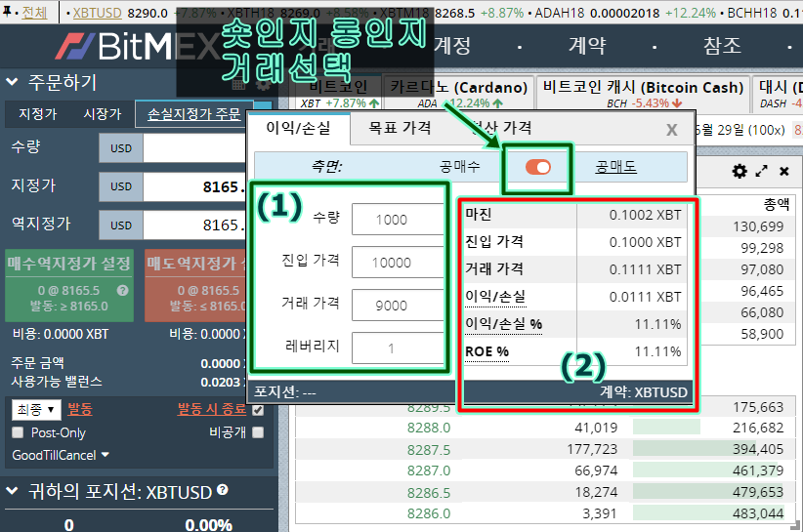Click info icon in green buy-stop button
Viewport: 803px width, 532px height.
122,290
